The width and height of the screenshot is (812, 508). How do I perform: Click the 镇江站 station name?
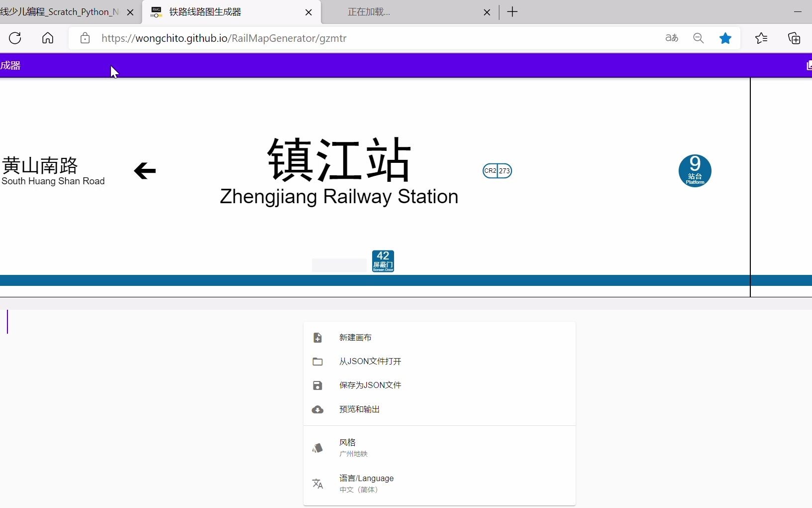click(x=339, y=160)
